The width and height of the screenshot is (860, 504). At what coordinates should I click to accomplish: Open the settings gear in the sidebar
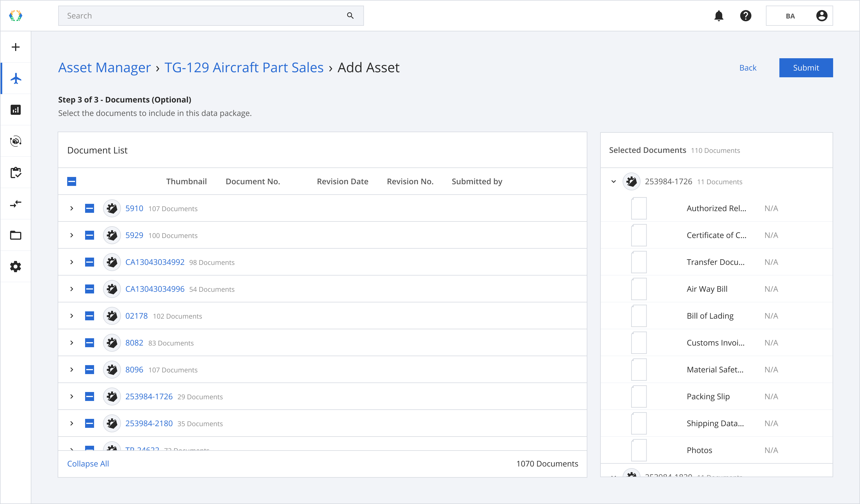click(x=16, y=267)
